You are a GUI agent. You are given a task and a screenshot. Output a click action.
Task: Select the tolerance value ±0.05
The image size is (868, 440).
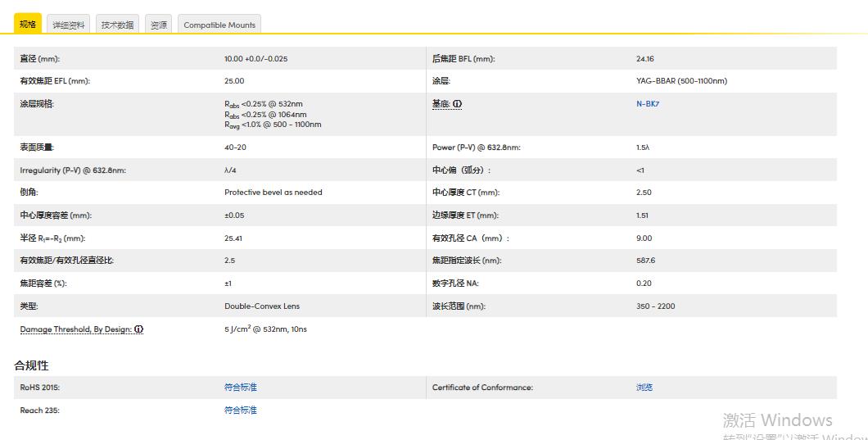click(234, 215)
